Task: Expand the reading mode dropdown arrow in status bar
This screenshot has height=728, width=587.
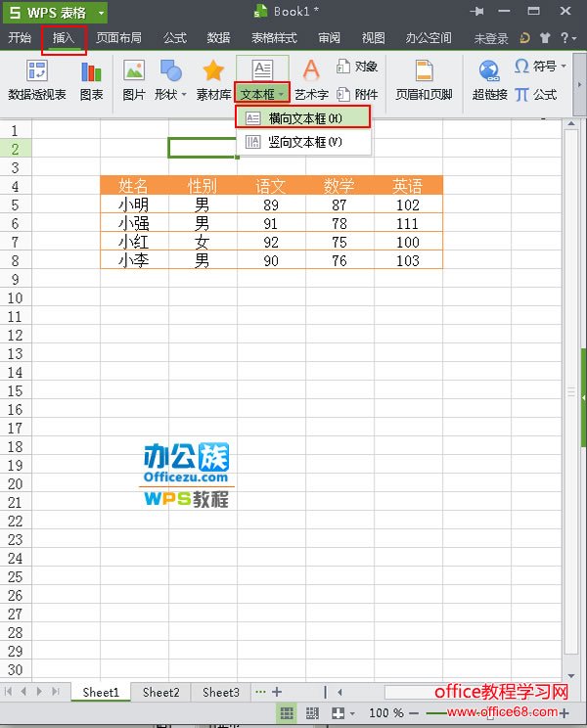Action: (x=352, y=713)
